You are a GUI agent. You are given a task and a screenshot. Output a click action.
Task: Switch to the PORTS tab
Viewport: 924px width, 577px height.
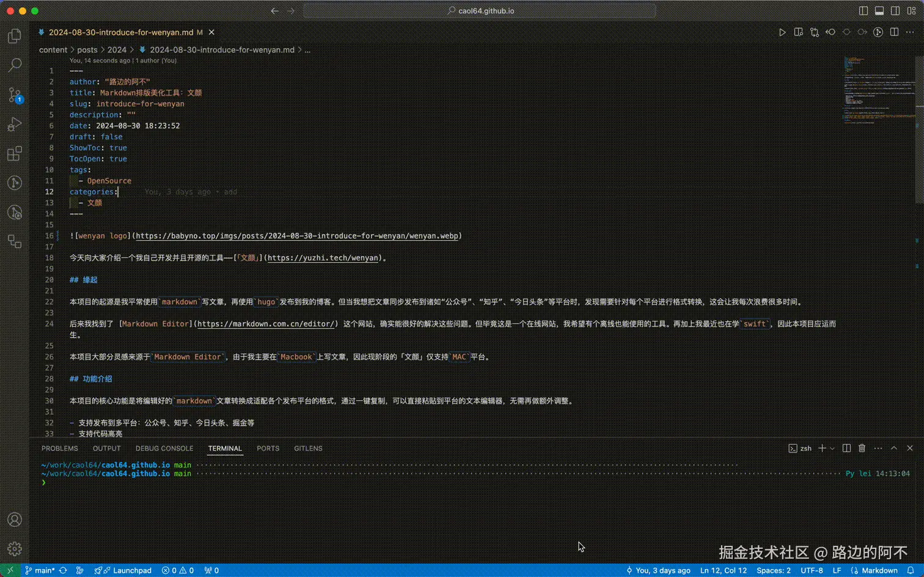point(268,449)
